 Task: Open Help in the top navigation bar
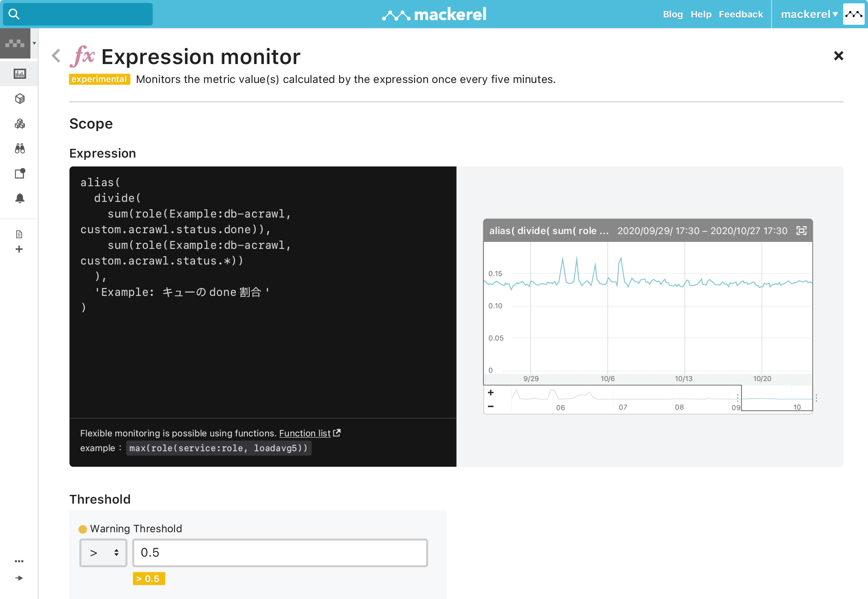pyautogui.click(x=701, y=14)
